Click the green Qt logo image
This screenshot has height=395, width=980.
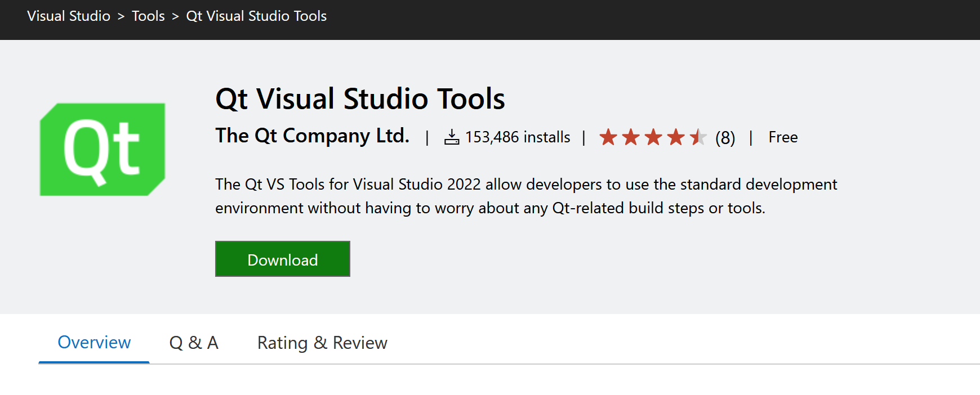(102, 150)
